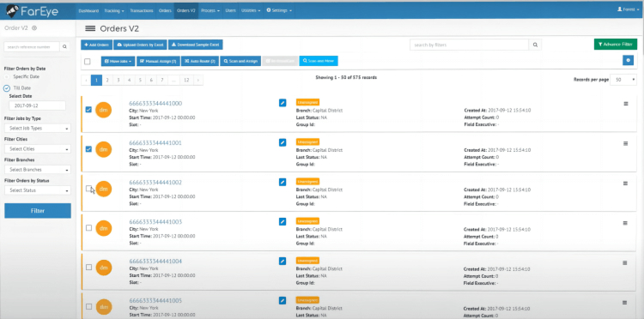Uncheck the checkbox for order 6666333344441001
This screenshot has width=644, height=319.
[x=88, y=149]
